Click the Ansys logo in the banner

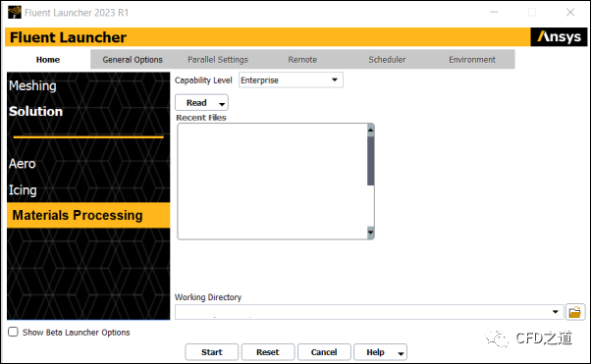click(x=559, y=37)
